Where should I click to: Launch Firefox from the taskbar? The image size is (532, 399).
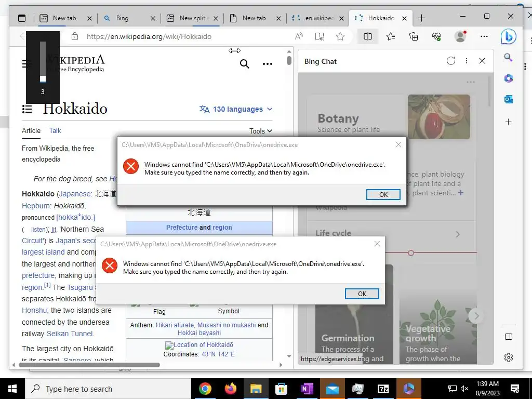tap(231, 389)
